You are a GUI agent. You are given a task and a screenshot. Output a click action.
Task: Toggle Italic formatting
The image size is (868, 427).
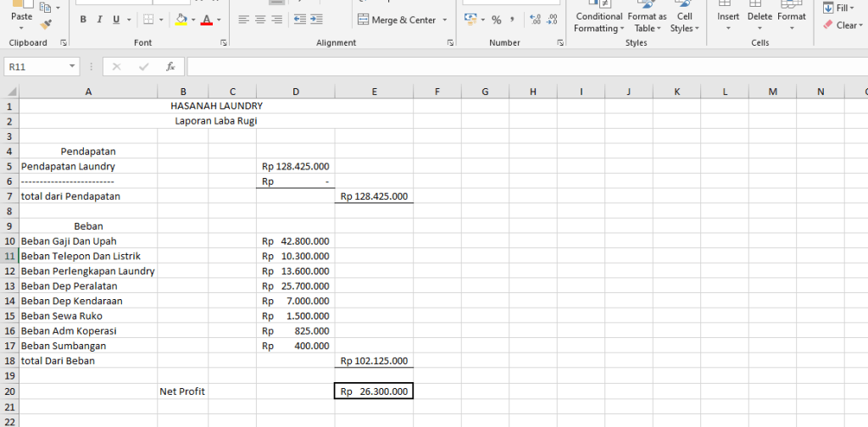(99, 19)
